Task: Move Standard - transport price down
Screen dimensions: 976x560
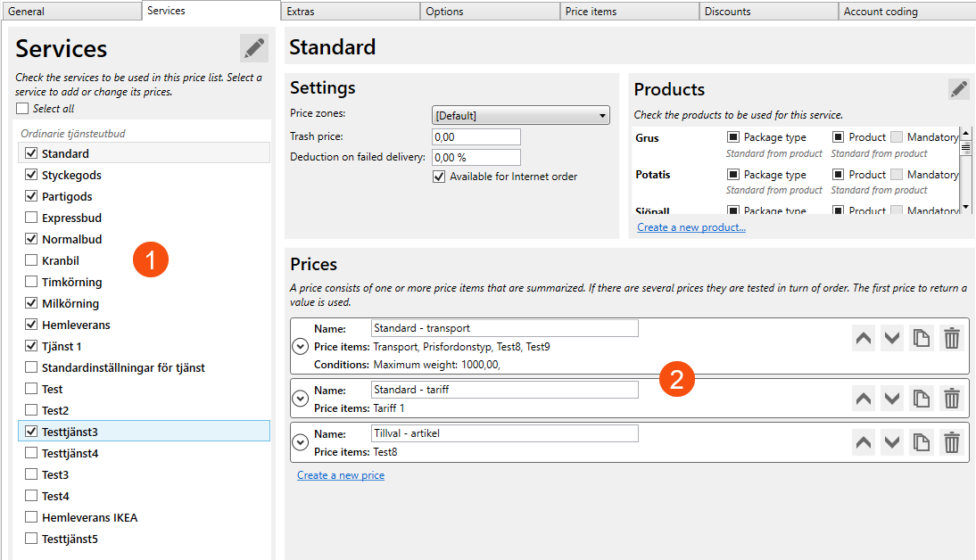Action: [892, 339]
